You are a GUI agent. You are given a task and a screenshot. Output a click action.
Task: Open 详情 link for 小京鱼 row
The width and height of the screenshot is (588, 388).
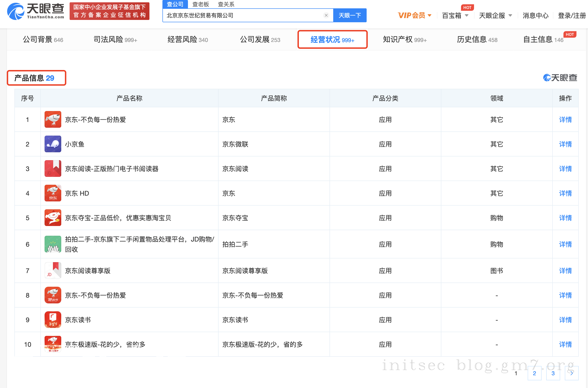pos(565,144)
